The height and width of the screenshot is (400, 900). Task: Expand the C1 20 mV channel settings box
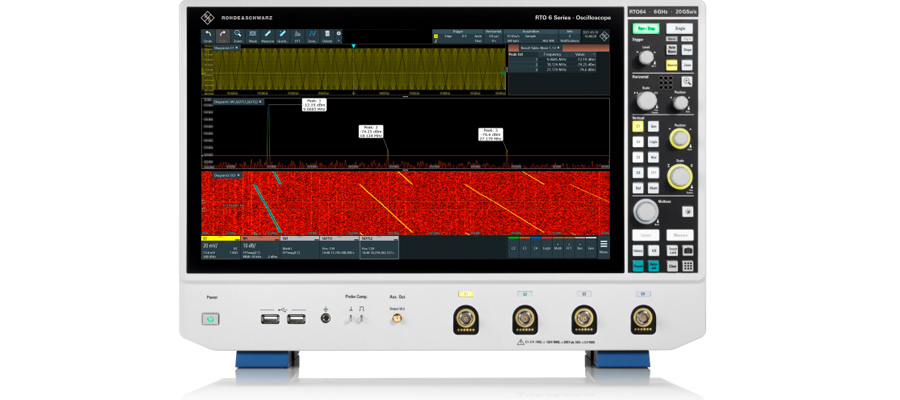click(220, 249)
